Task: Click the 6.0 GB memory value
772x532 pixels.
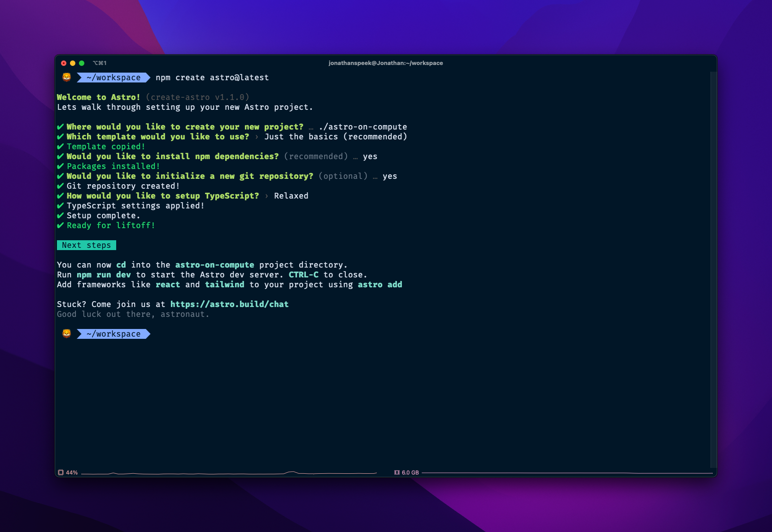Action: point(410,472)
